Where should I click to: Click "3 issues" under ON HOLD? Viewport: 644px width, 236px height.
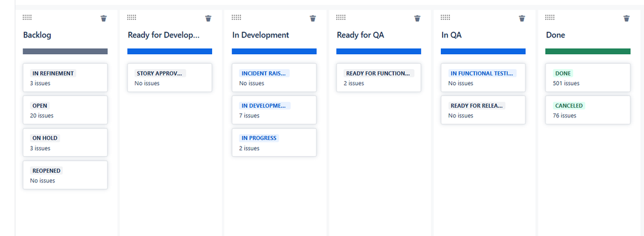[40, 148]
